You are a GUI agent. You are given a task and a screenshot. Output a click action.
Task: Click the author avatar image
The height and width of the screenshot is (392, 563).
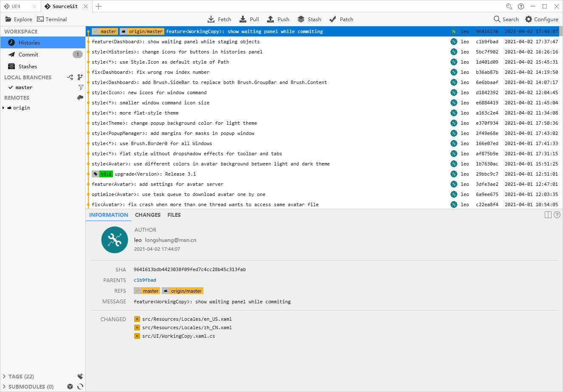(115, 240)
